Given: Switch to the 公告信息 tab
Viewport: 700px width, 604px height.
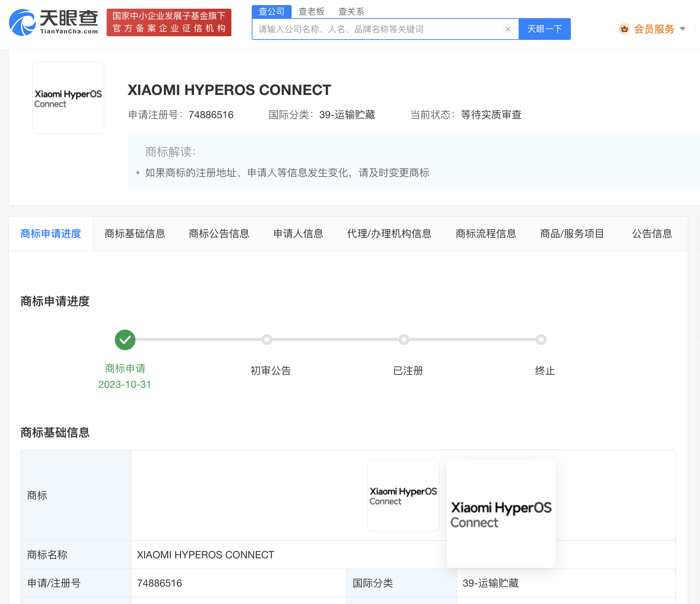Looking at the screenshot, I should pos(652,233).
